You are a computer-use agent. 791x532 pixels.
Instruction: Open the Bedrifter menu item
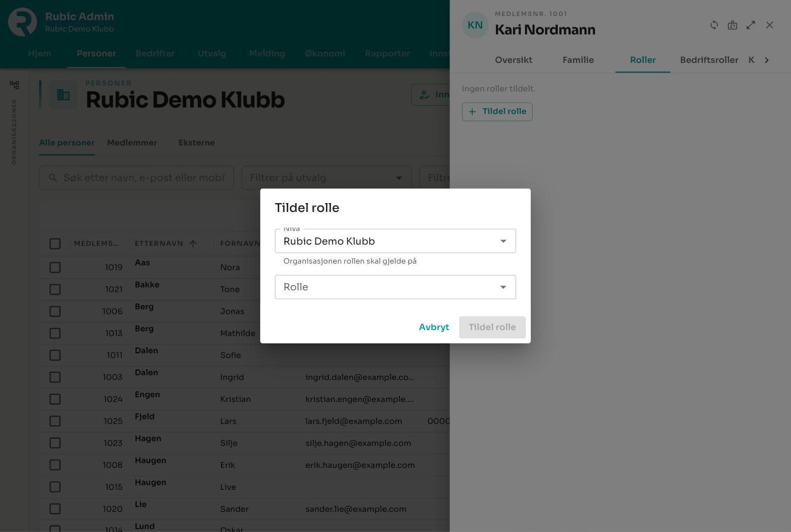(x=155, y=53)
